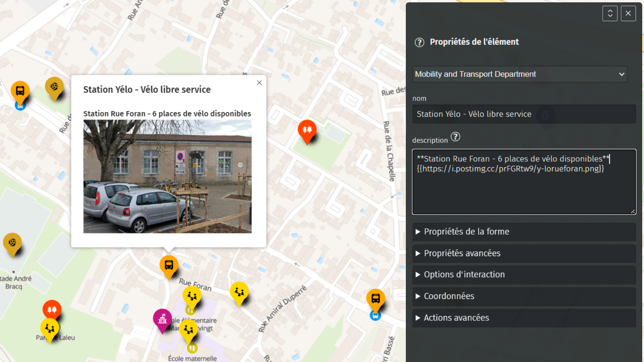Toggle the panel resize arrows button

(x=609, y=13)
